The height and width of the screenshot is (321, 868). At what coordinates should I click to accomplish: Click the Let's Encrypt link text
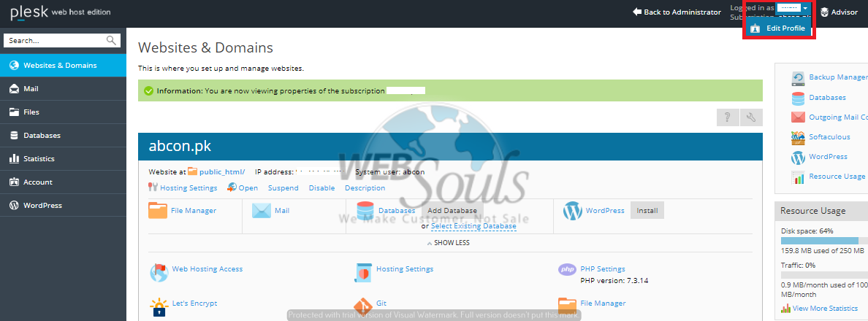[194, 303]
